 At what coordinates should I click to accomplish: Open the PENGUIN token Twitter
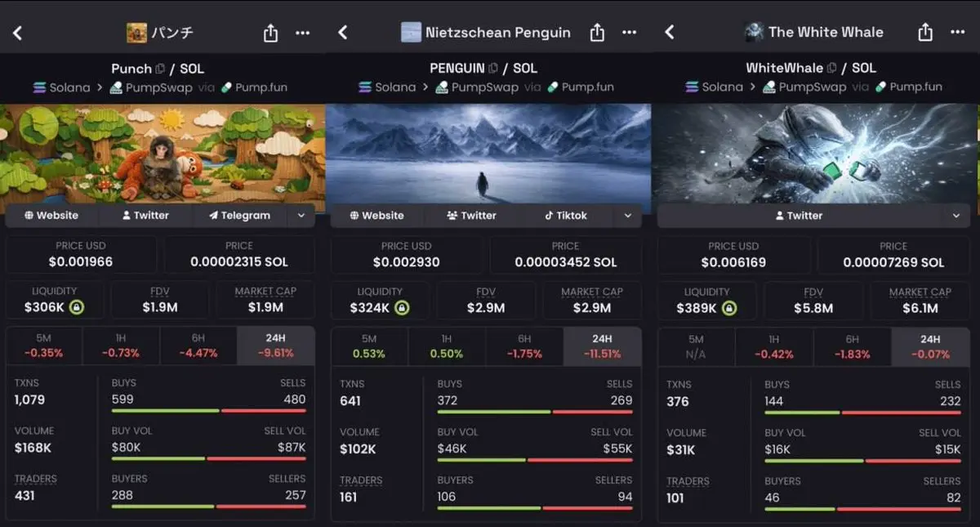coord(471,216)
